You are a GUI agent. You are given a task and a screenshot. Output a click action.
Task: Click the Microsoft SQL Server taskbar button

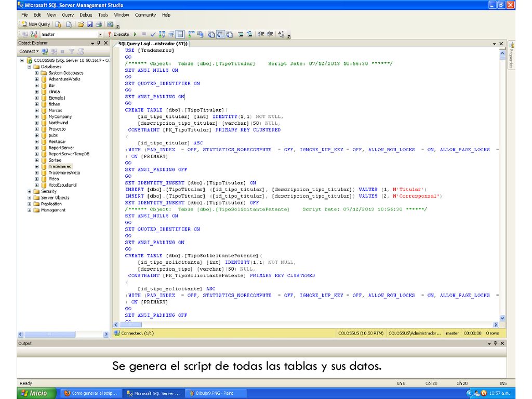(x=153, y=393)
